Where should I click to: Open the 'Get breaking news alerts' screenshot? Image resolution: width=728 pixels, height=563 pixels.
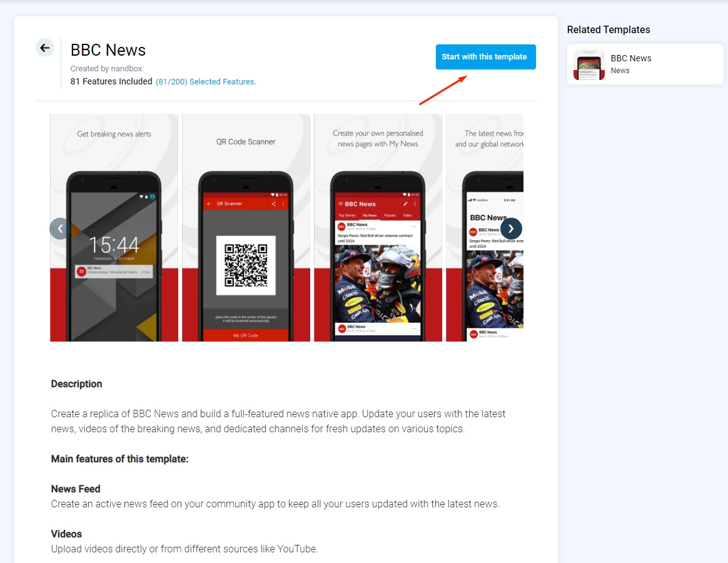pos(114,228)
